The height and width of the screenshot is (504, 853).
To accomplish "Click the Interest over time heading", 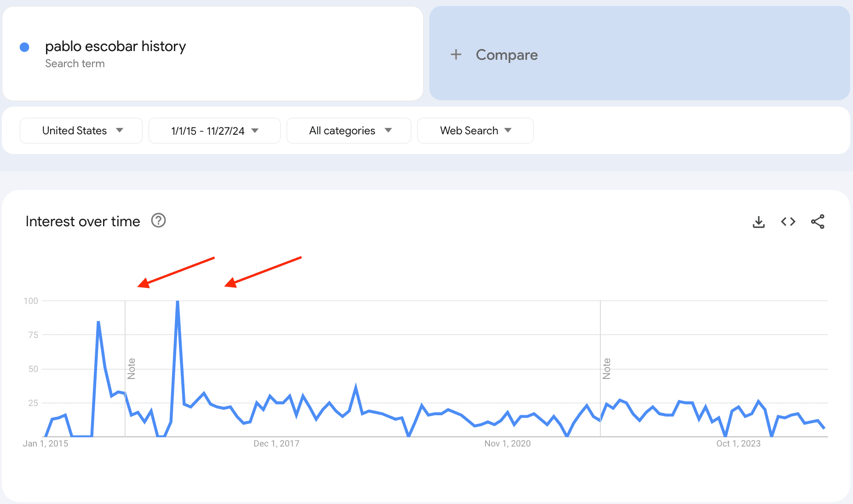I will 82,221.
